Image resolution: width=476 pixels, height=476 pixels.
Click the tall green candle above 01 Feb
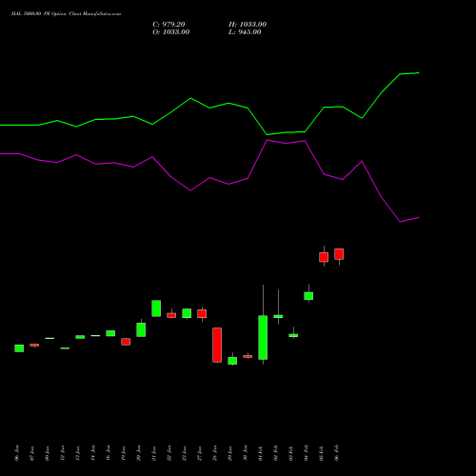click(263, 338)
